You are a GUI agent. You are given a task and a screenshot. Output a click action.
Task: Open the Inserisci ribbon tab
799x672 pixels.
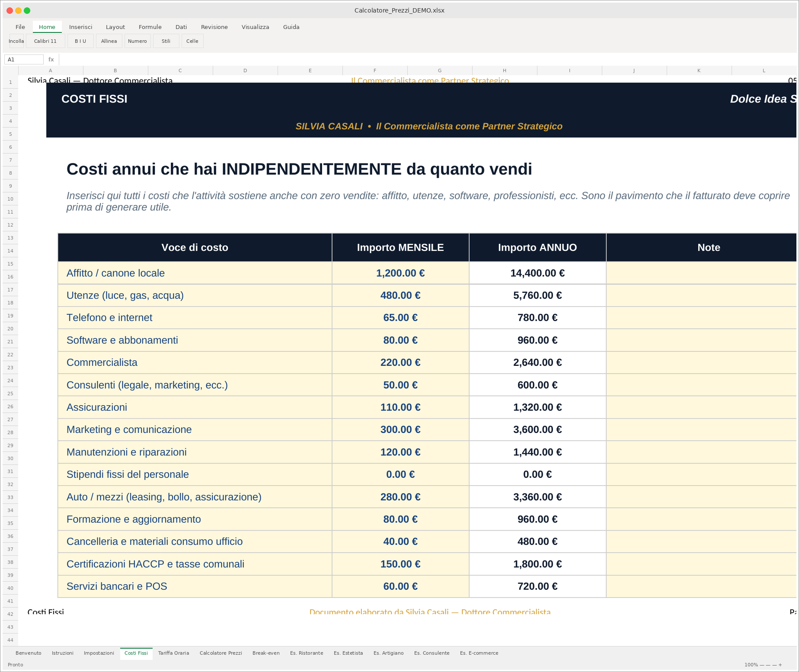pos(81,27)
